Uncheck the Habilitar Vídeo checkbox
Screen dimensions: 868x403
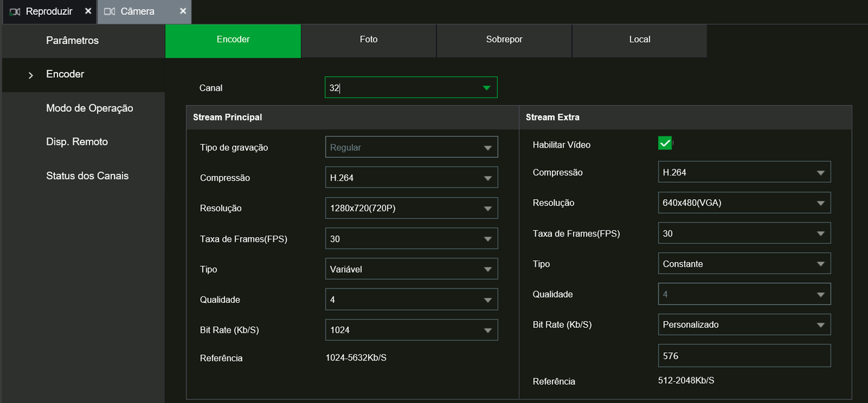click(x=665, y=143)
